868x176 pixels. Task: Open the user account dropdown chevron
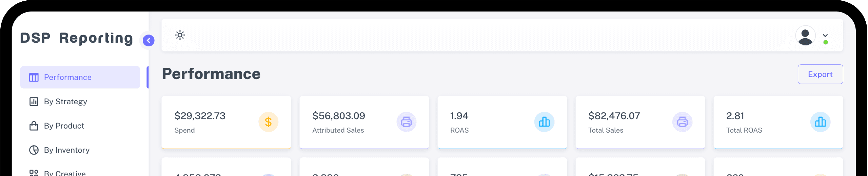[x=825, y=36]
